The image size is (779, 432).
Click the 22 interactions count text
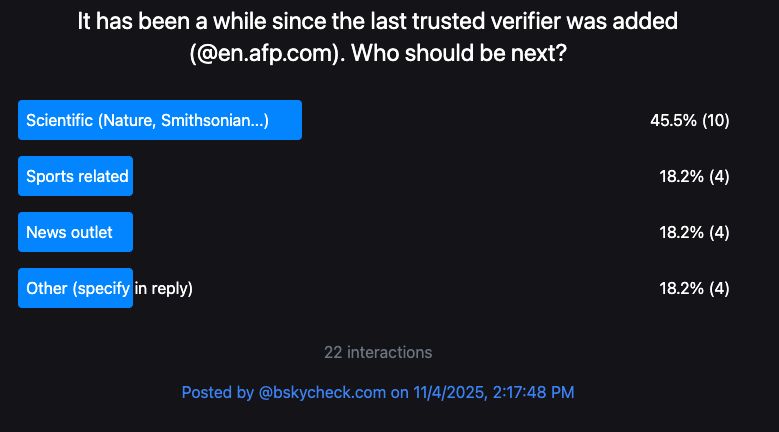pos(378,353)
